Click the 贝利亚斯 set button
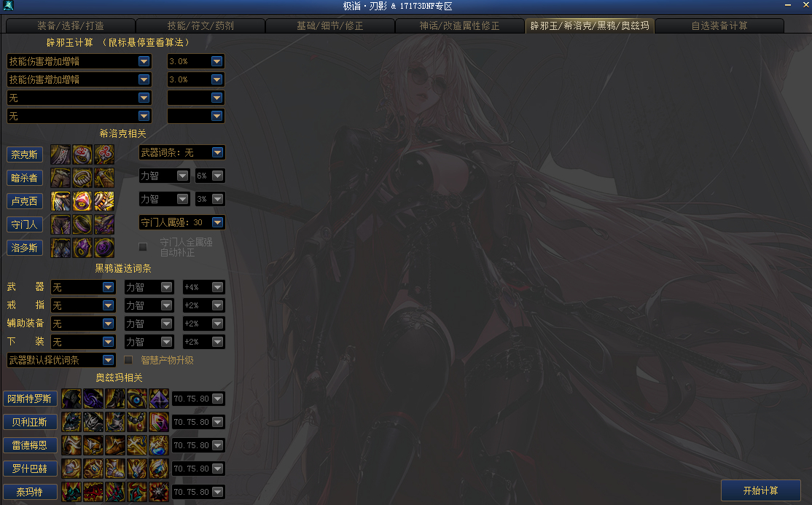 [29, 422]
